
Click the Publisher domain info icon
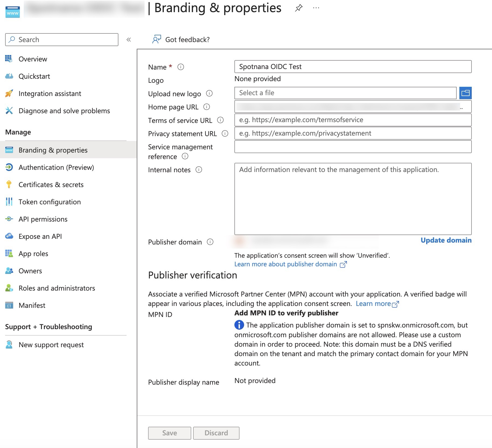[x=210, y=242]
